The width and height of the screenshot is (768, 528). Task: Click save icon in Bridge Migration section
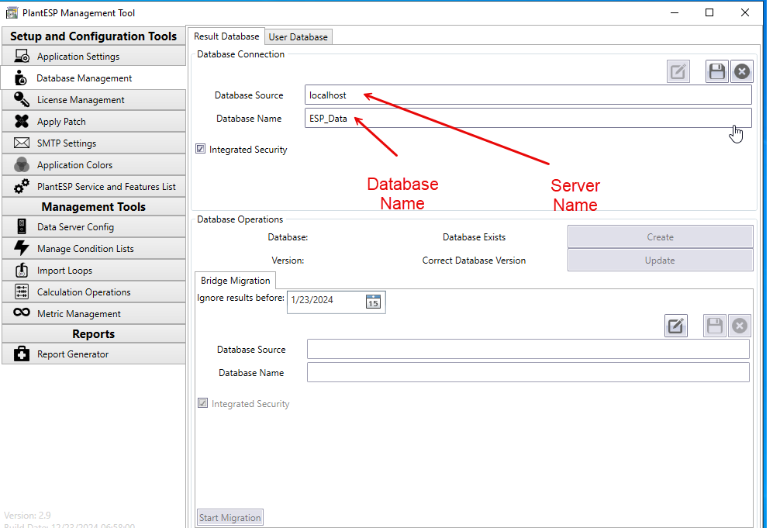(715, 326)
